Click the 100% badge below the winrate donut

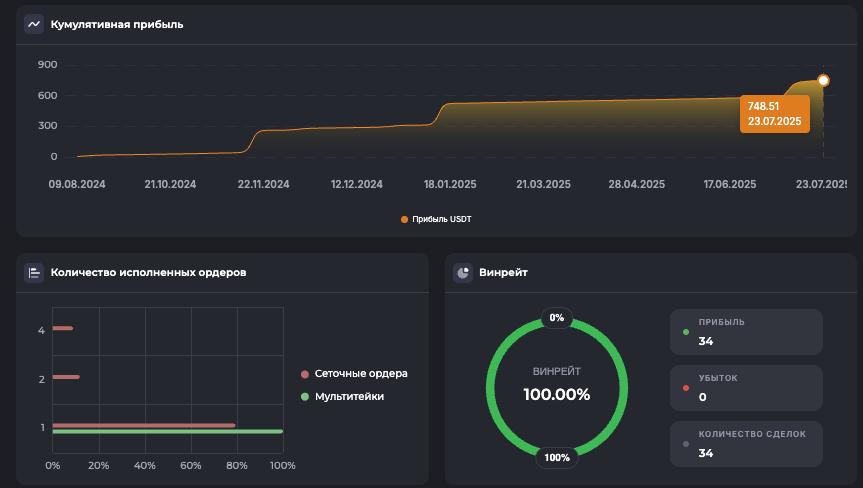(x=557, y=457)
